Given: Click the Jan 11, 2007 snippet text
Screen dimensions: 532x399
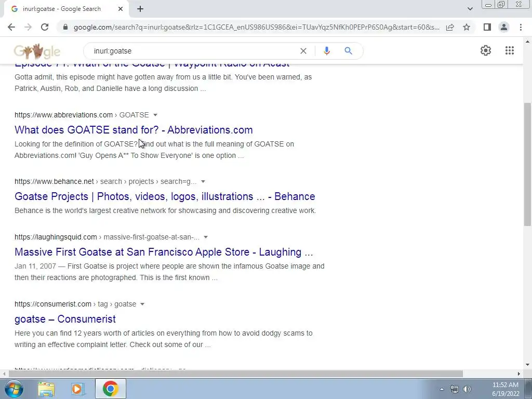Looking at the screenshot, I should click(169, 272).
